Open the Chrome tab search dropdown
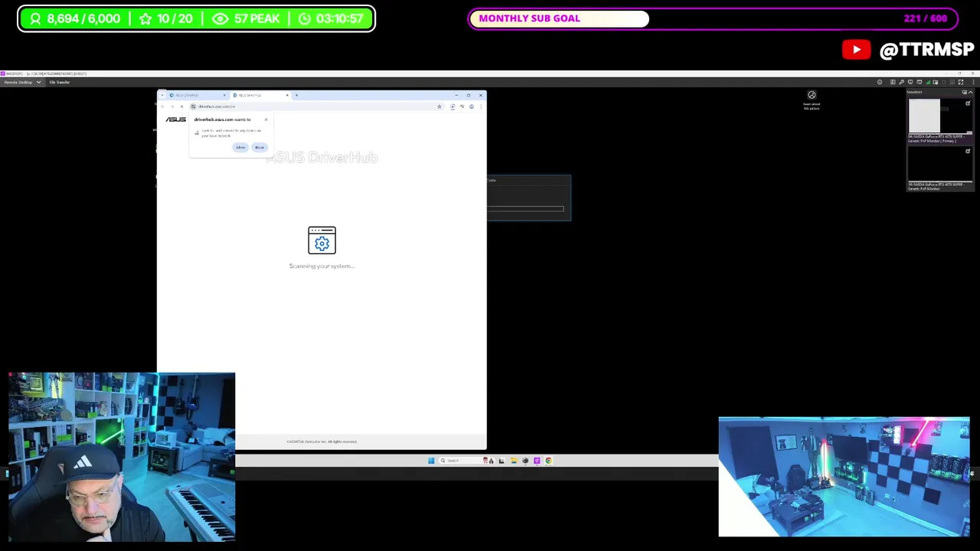980x551 pixels. click(x=162, y=95)
